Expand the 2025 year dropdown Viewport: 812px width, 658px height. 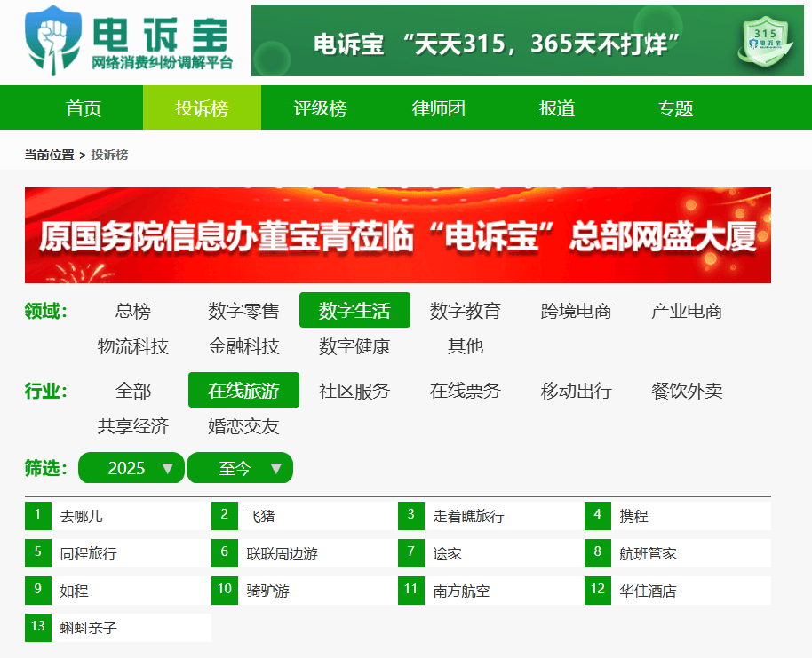point(131,468)
